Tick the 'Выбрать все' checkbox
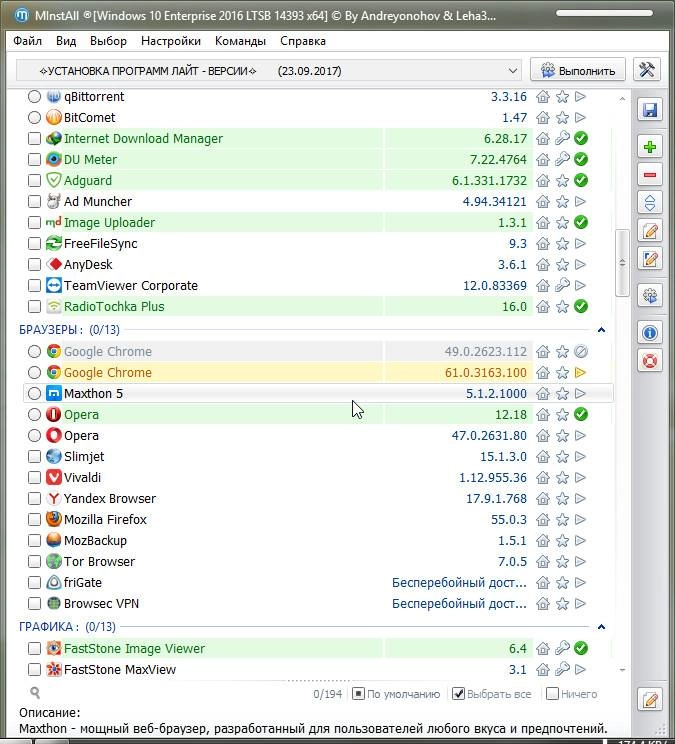 (x=458, y=694)
